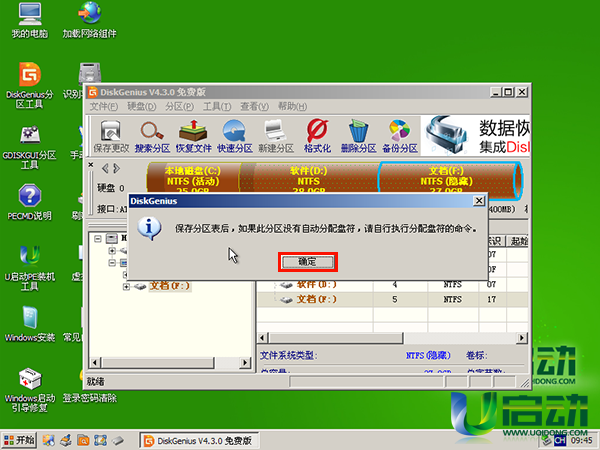
Task: Select the 软件(D:) partition in disk bar
Action: (x=308, y=178)
